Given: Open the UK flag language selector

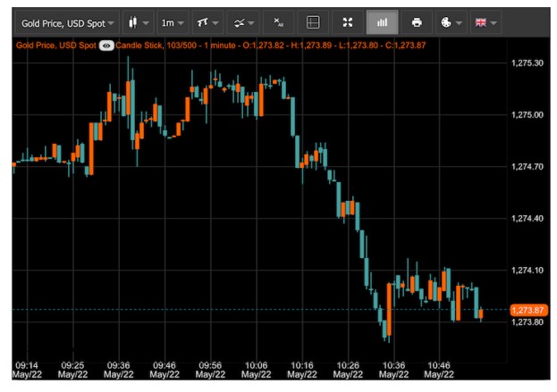Looking at the screenshot, I should 485,21.
